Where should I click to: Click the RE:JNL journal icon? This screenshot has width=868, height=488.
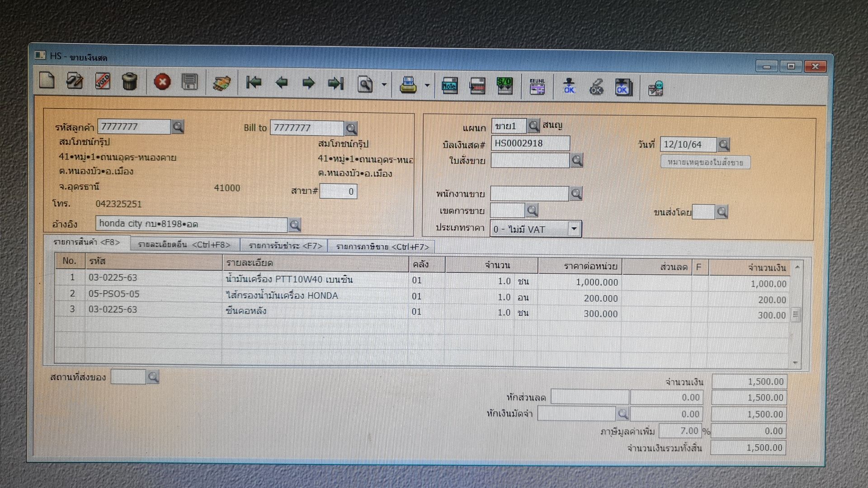537,87
